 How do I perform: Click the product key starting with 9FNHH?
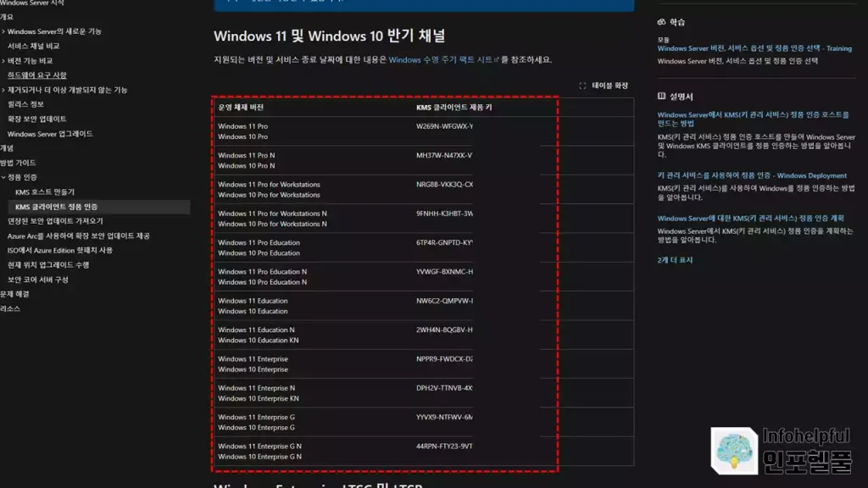(444, 213)
